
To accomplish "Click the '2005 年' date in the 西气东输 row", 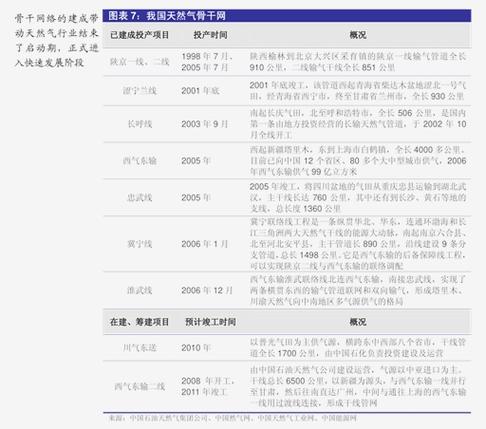I will click(x=195, y=161).
